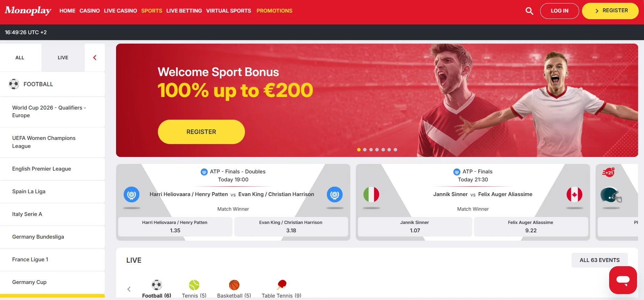Pick Jannik Sinner odds 1.07
This screenshot has height=300, width=644.
pyautogui.click(x=415, y=227)
